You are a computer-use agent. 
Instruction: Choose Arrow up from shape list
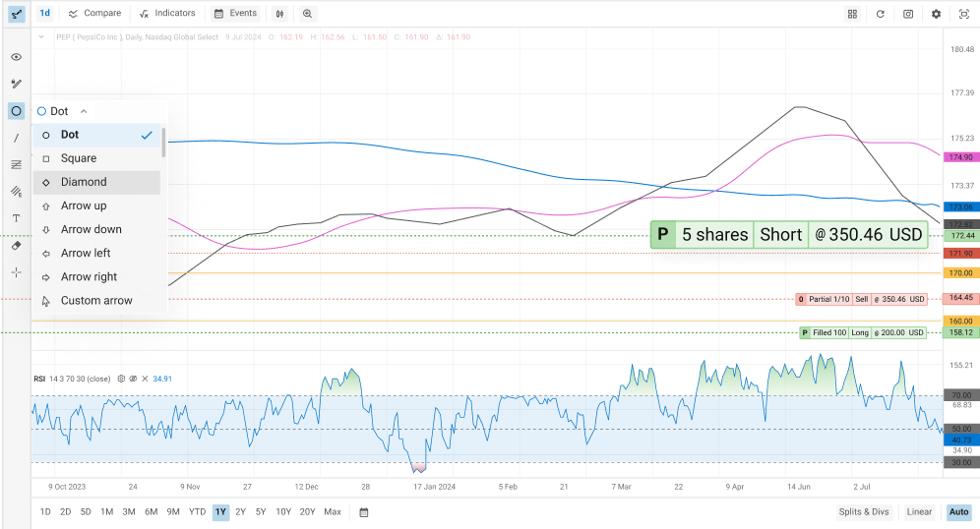[84, 206]
